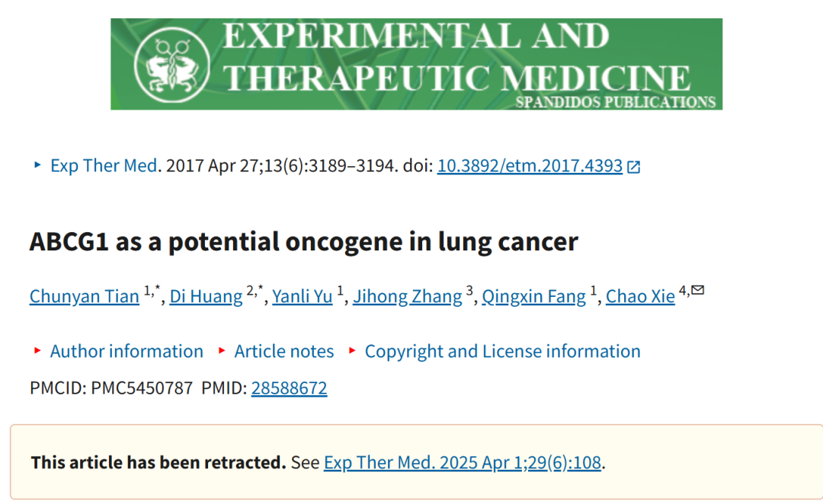Expand the Author information section

(126, 351)
